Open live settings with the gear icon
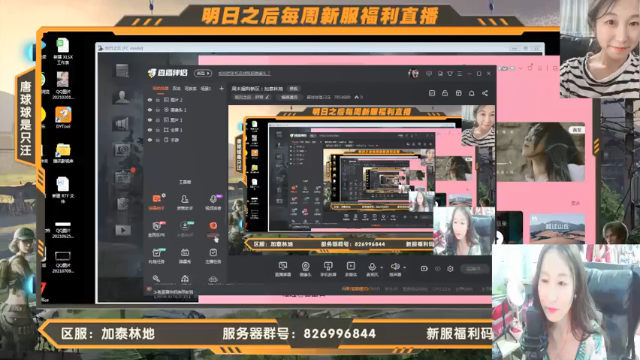Image resolution: width=640 pixels, height=360 pixels. pos(450,269)
